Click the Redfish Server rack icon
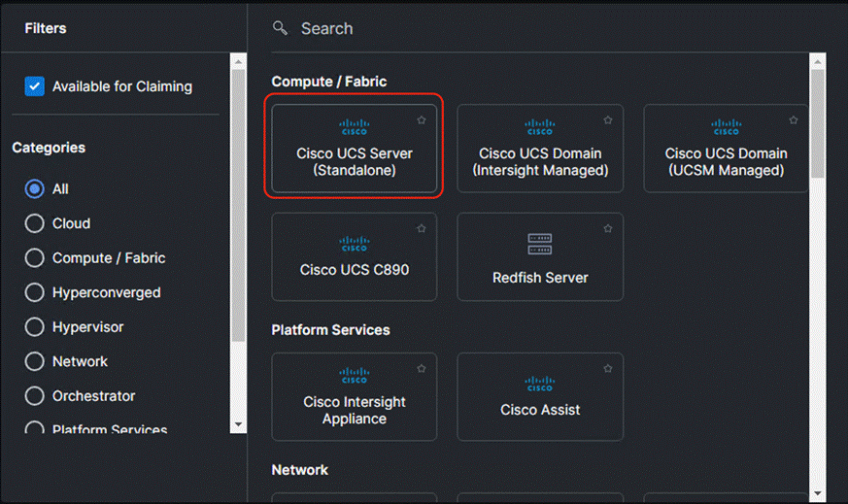The image size is (848, 504). (540, 244)
